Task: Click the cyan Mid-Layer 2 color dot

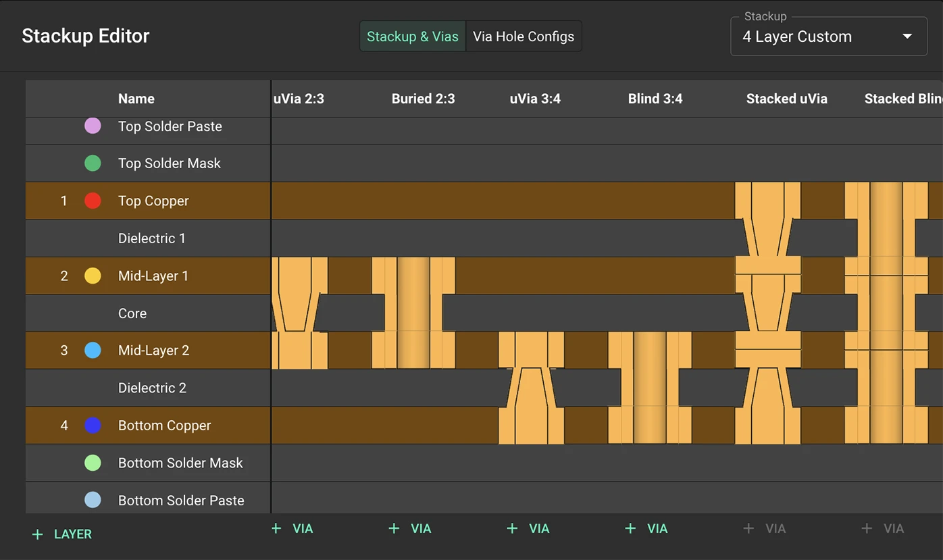Action: pos(93,350)
